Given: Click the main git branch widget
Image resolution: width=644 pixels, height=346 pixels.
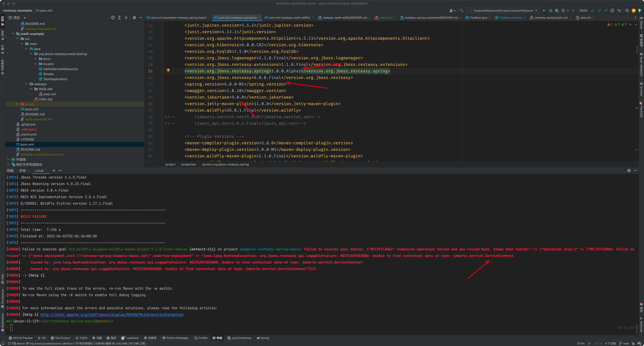Looking at the screenshot, I should point(624,343).
